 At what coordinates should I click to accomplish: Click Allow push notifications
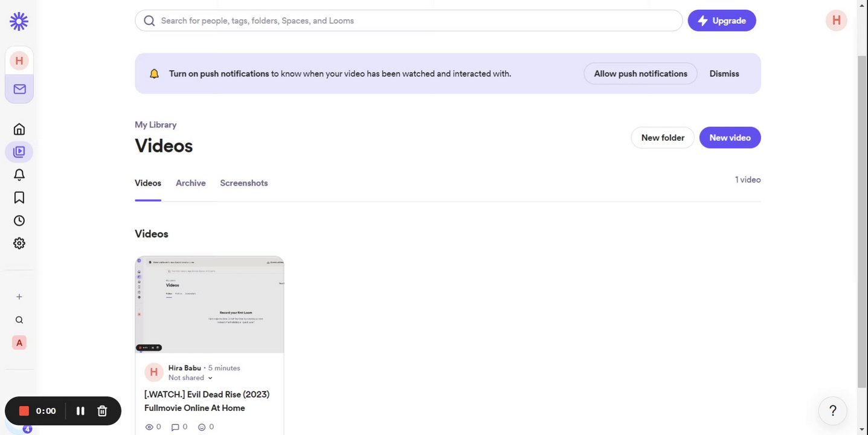click(640, 74)
